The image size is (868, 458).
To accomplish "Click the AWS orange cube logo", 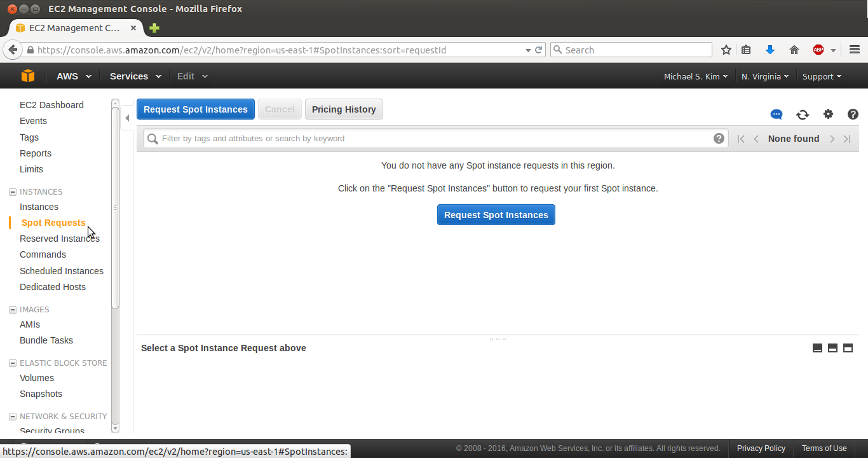I will tap(28, 76).
